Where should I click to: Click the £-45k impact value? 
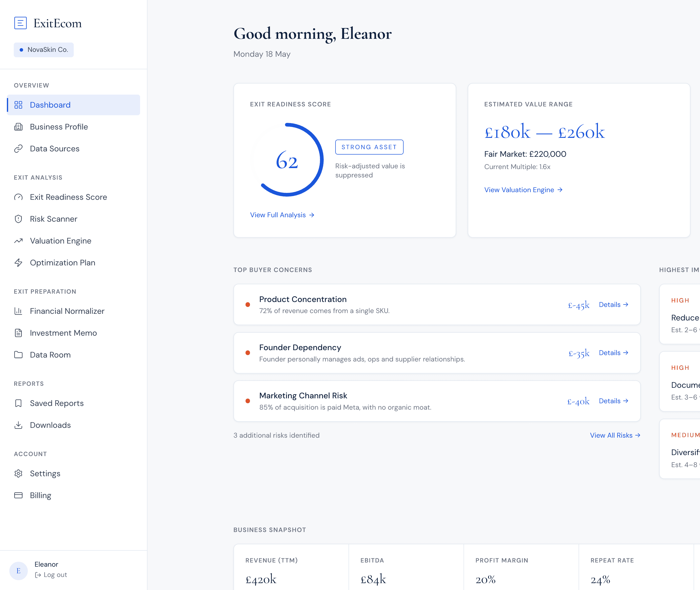point(579,305)
